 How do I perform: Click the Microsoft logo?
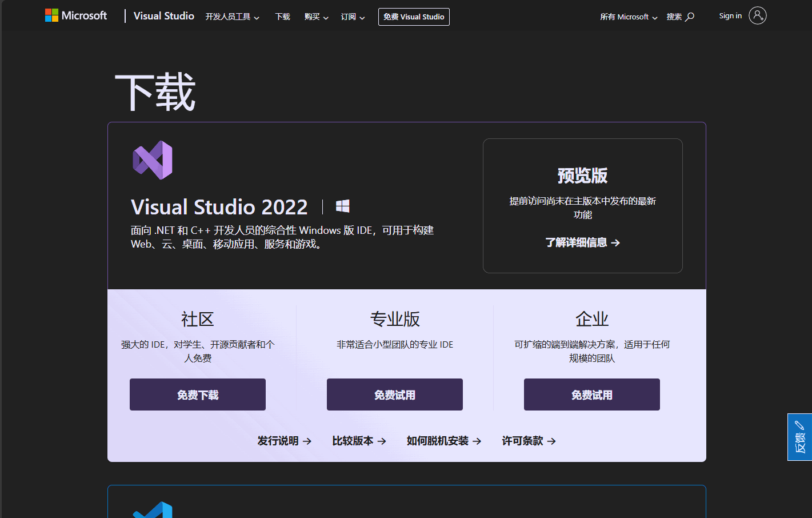76,15
